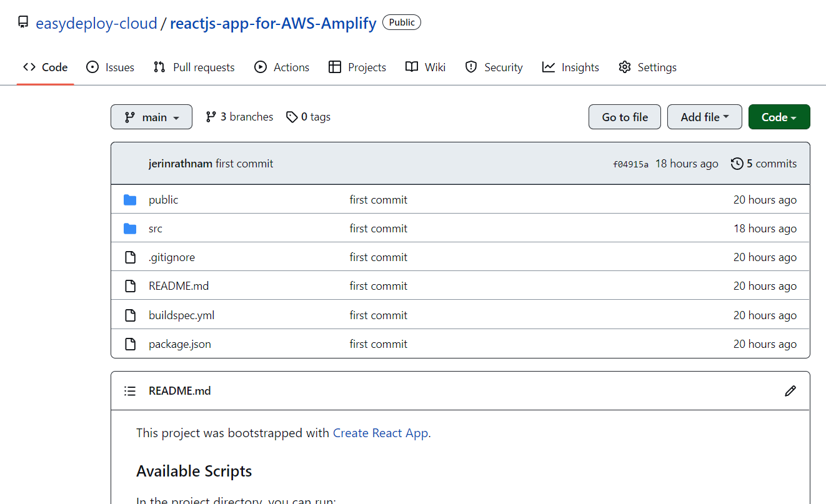The image size is (826, 504).
Task: View the 3 branches link
Action: [x=239, y=117]
